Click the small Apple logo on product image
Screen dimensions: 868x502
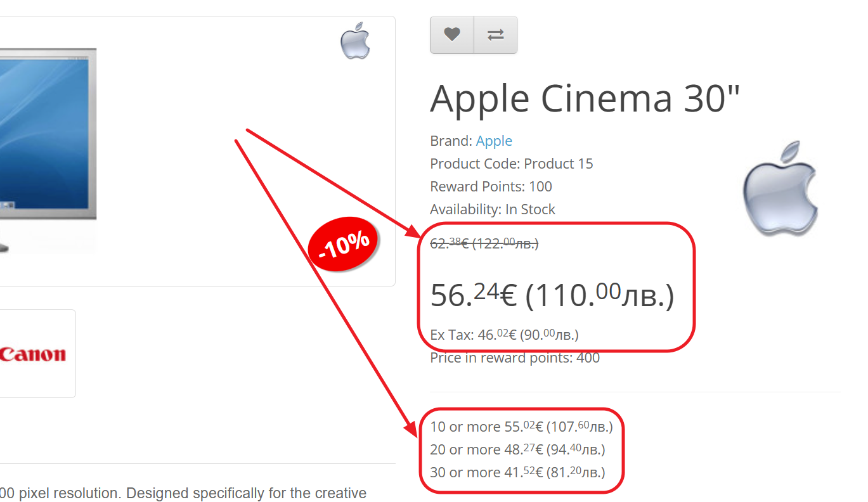(355, 41)
